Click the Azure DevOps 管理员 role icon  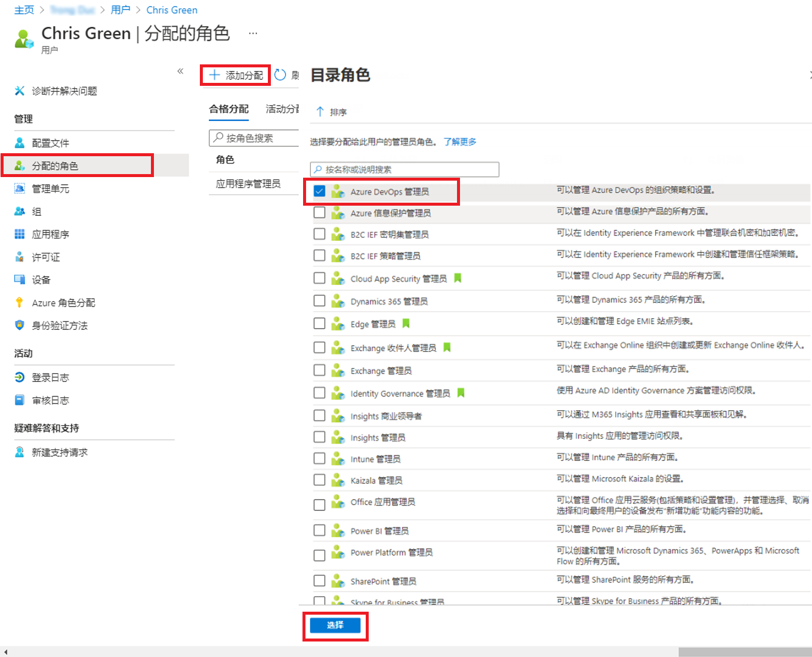(x=338, y=191)
